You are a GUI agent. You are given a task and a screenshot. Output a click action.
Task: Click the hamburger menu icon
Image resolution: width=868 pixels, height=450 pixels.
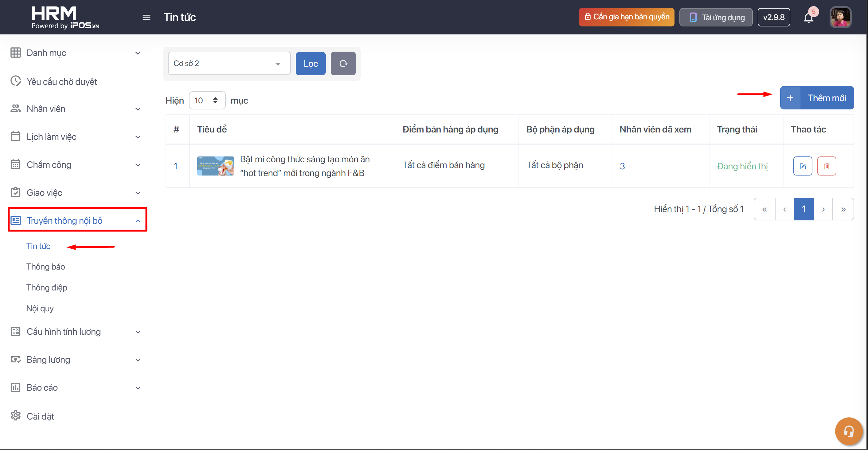coord(146,17)
